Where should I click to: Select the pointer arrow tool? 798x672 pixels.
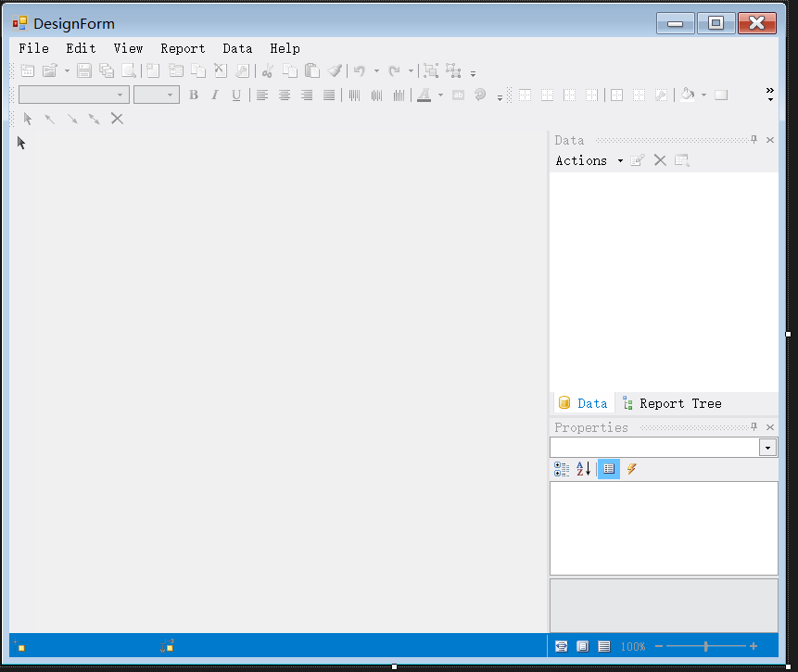pos(28,119)
